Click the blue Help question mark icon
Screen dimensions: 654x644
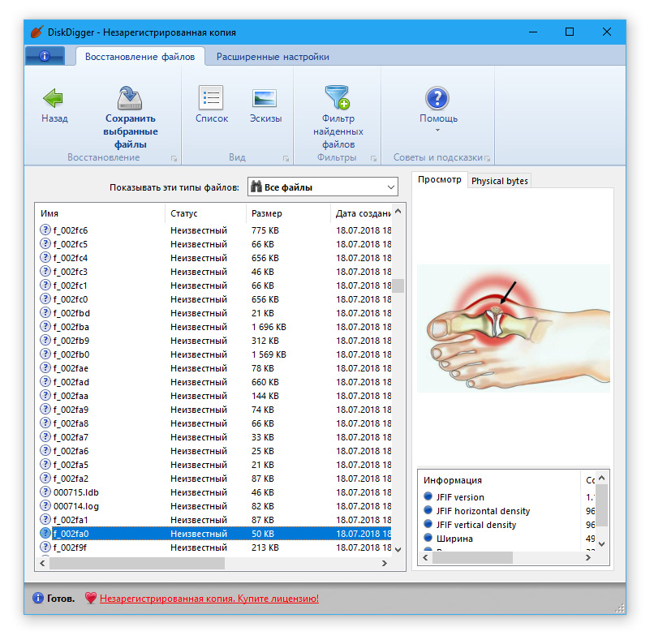tap(437, 99)
